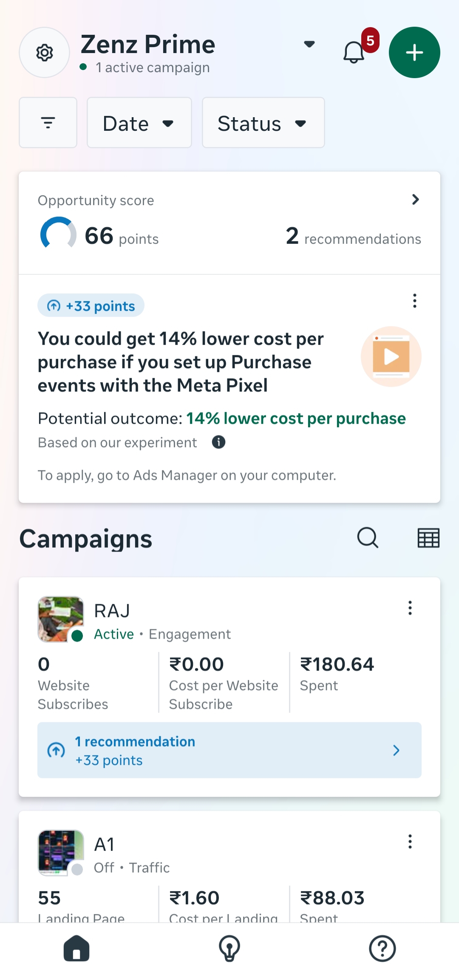Open the help question mark tab
459x980 pixels.
tap(382, 949)
